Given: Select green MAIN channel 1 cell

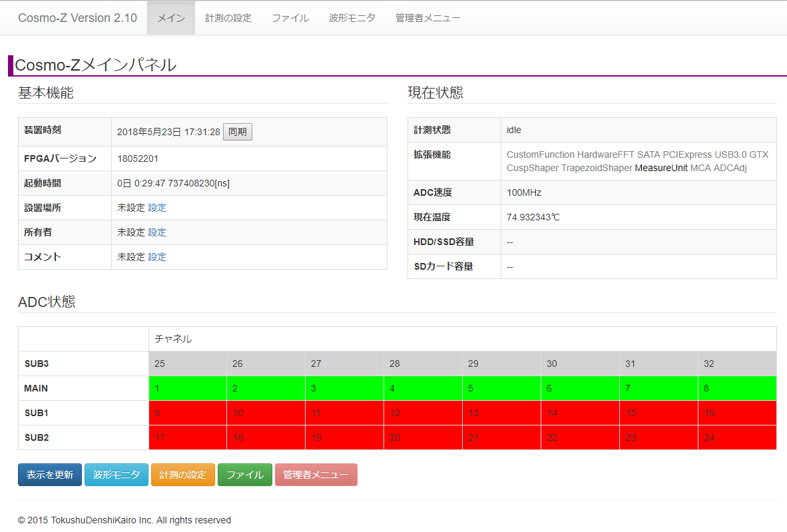Looking at the screenshot, I should click(x=187, y=388).
